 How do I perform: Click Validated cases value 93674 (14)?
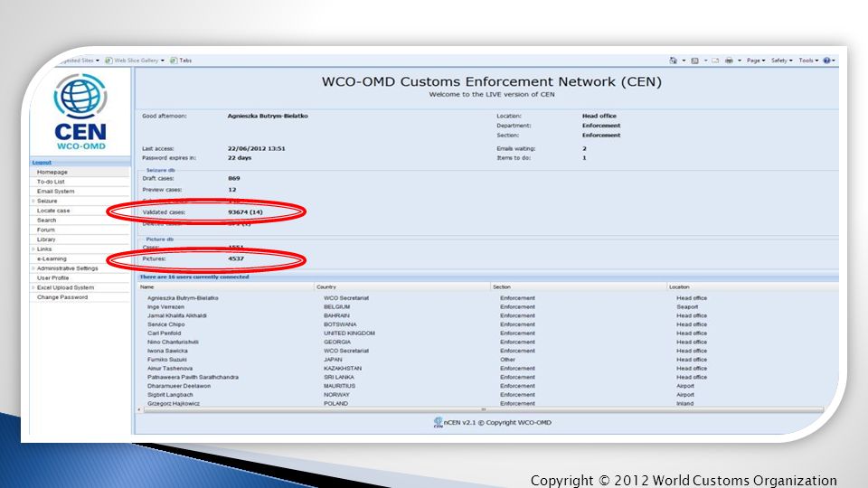click(x=245, y=212)
